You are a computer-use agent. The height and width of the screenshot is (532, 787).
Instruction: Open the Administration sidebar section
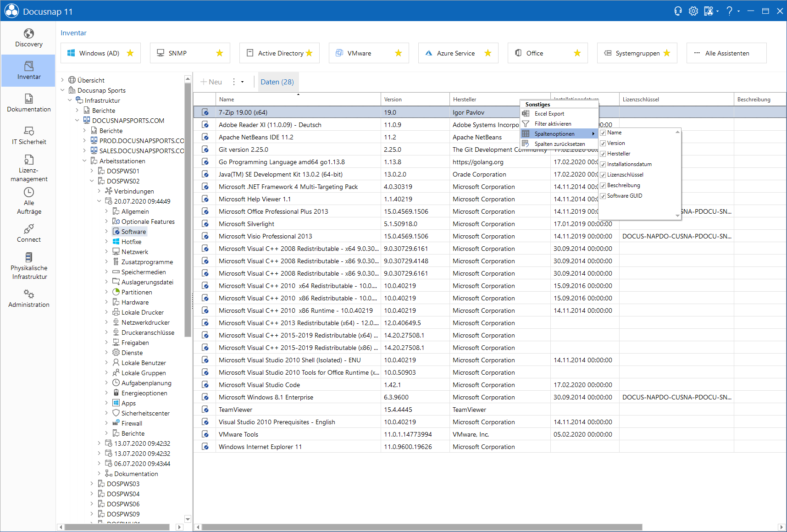click(28, 298)
